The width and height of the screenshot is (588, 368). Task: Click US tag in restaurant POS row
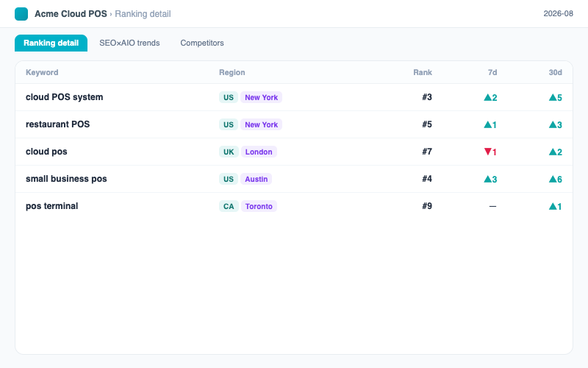(229, 124)
